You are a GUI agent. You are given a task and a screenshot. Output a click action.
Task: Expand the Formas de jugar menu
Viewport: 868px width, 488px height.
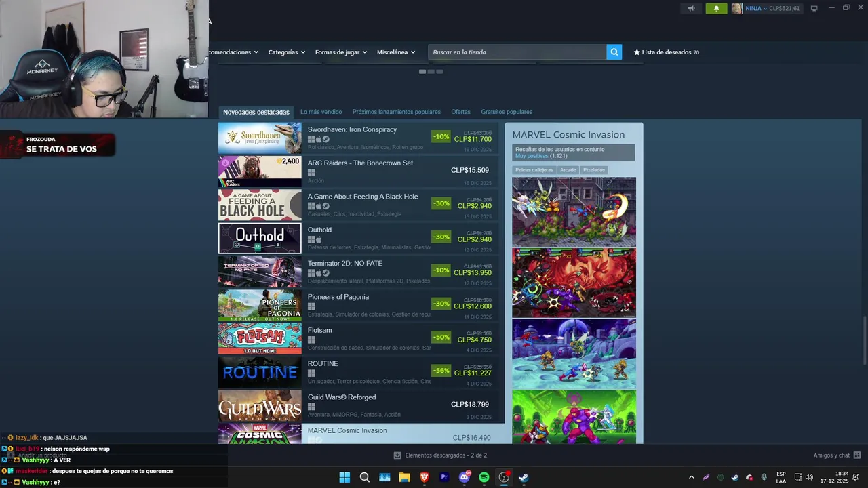[x=340, y=52]
